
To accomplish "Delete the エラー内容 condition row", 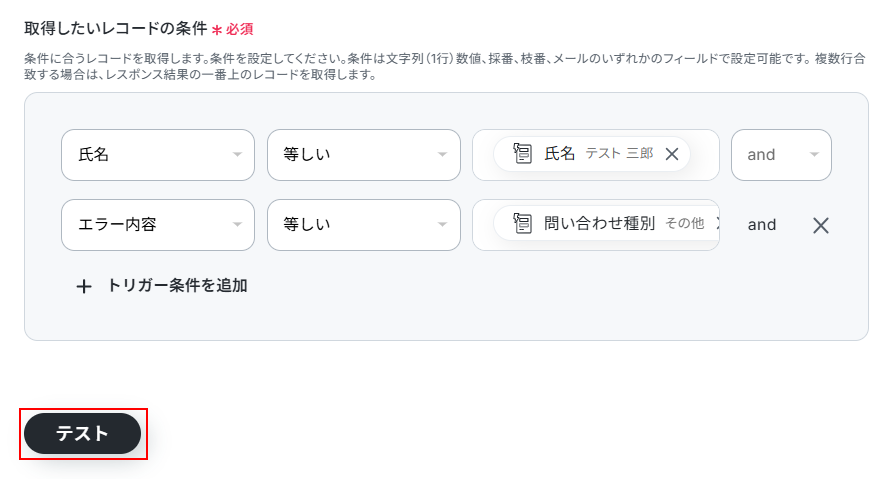I will tap(821, 225).
